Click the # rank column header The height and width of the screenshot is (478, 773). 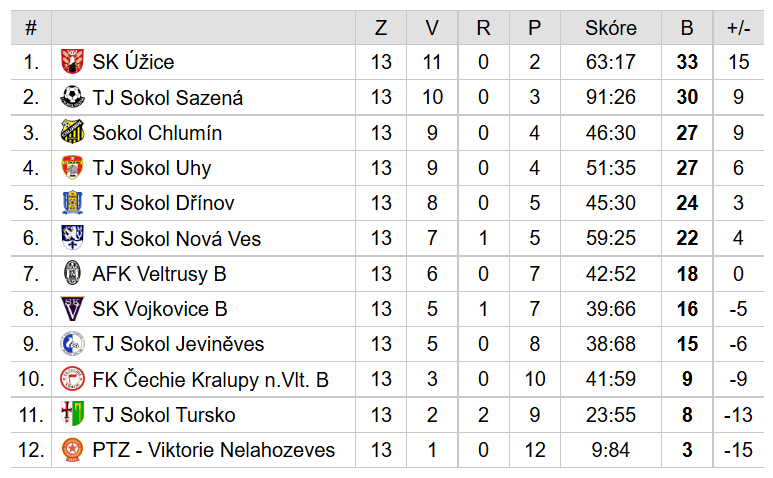coord(31,28)
